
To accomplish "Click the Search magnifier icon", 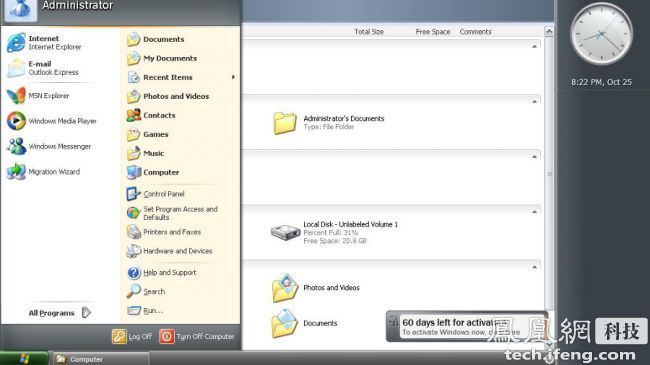I will coord(133,291).
